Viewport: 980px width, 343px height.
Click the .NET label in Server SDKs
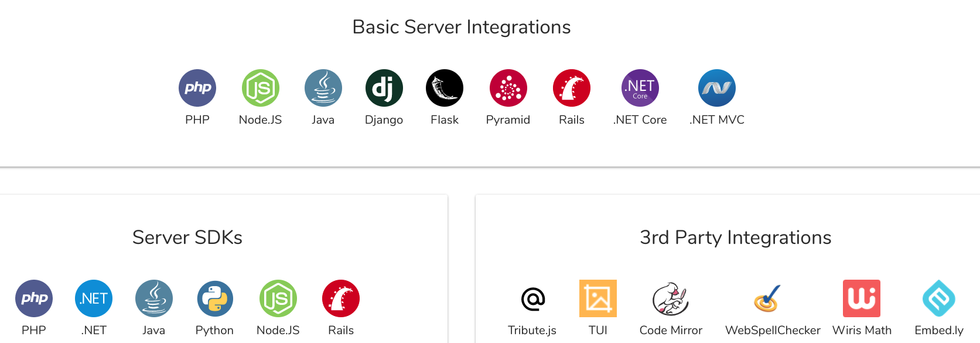point(94,330)
